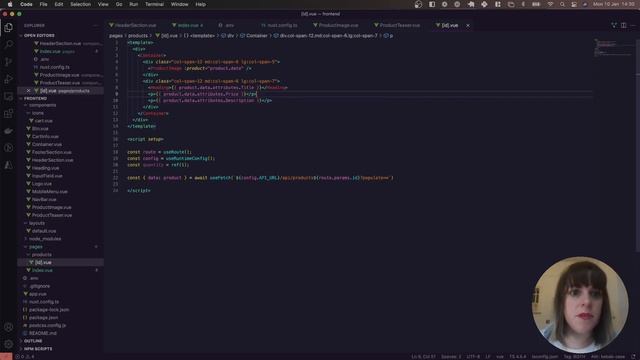640x360 pixels.
Task: Open the Extensions view
Action: click(x=9, y=113)
